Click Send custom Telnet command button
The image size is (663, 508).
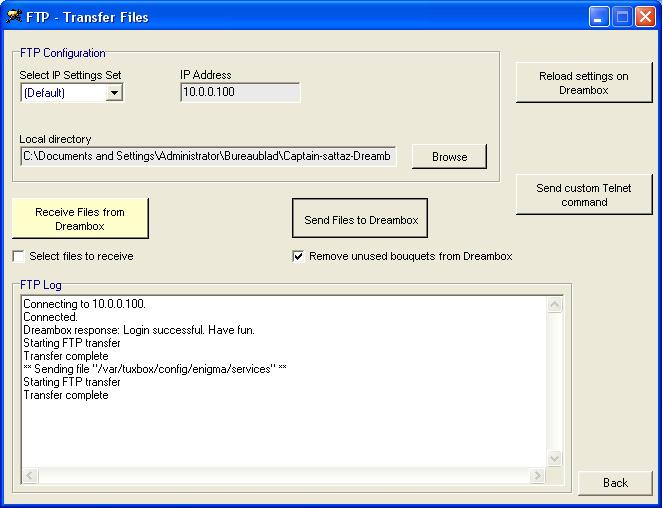pyautogui.click(x=584, y=195)
